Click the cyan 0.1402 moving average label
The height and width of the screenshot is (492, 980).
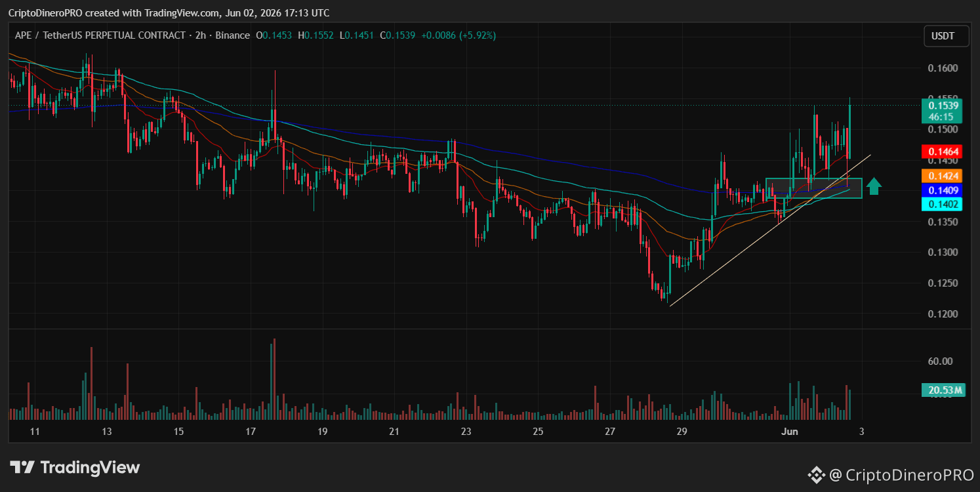(x=942, y=205)
